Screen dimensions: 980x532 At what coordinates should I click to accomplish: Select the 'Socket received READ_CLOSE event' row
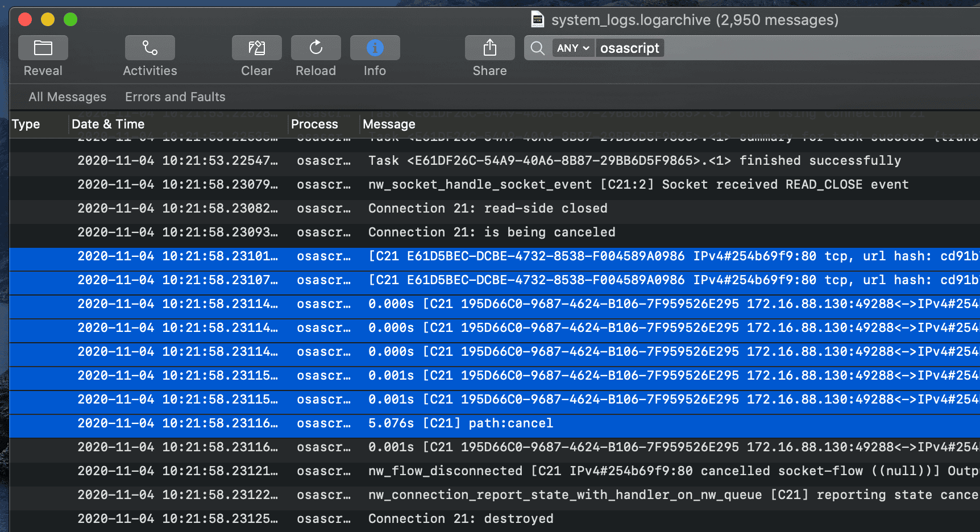coord(495,185)
